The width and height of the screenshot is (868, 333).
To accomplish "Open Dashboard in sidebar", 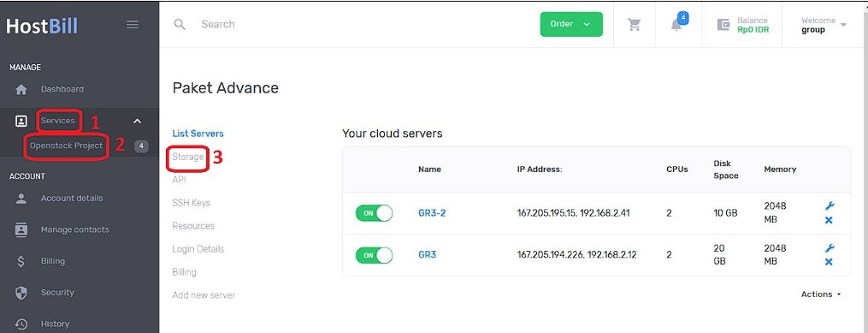I will pyautogui.click(x=62, y=89).
